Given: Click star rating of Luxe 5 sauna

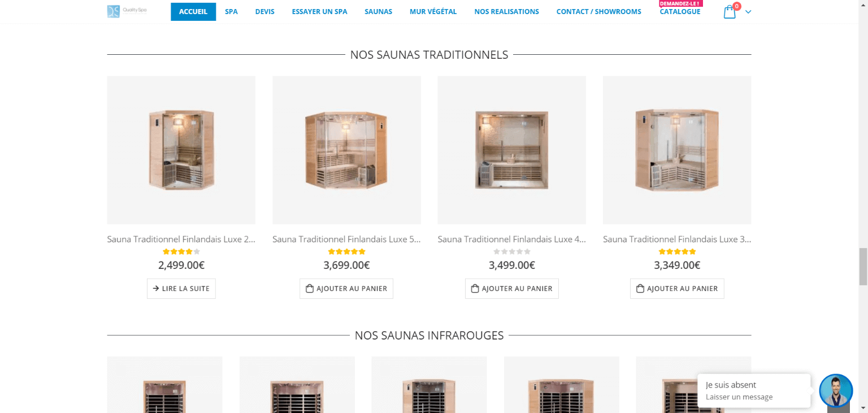Looking at the screenshot, I should 346,252.
